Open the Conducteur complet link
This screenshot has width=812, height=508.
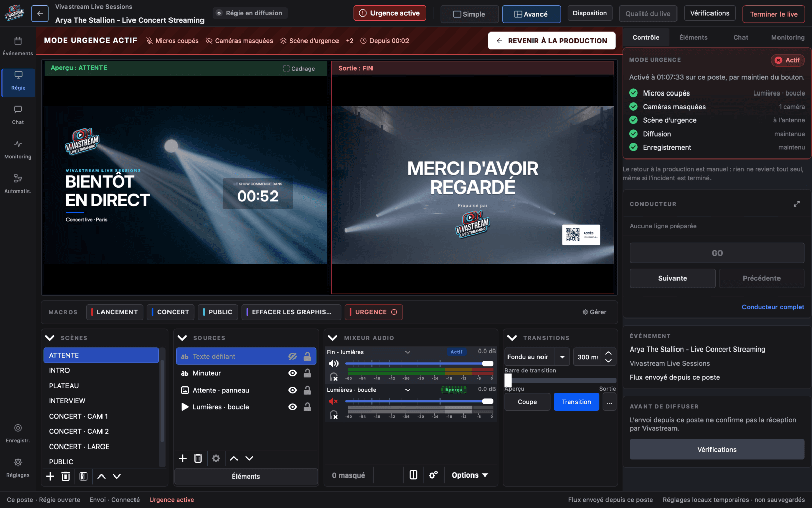(x=773, y=307)
